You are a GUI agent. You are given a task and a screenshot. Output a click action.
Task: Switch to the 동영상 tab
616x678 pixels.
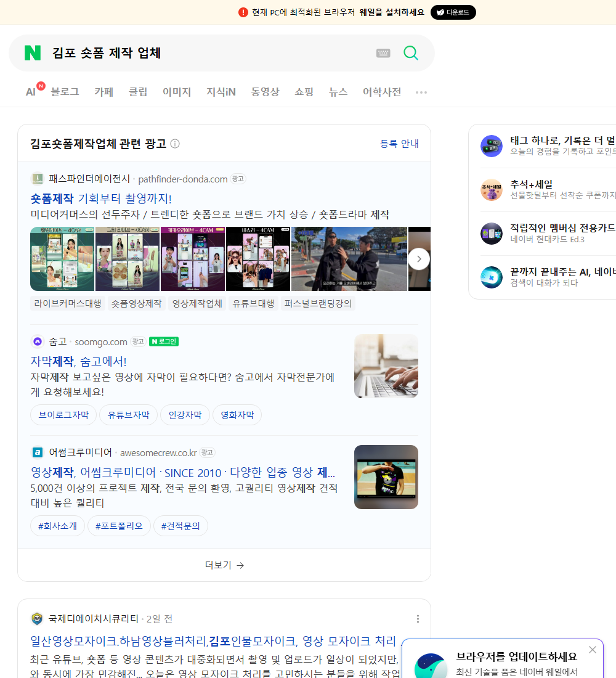(265, 92)
